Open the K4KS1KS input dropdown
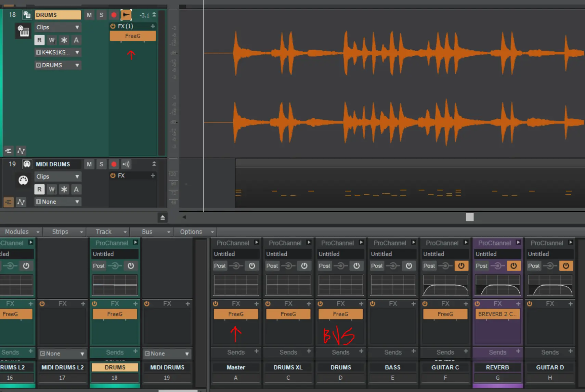 pyautogui.click(x=58, y=52)
